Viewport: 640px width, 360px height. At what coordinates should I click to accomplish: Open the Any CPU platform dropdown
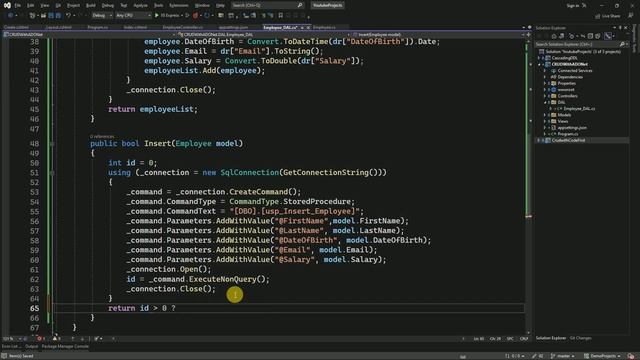pyautogui.click(x=133, y=16)
